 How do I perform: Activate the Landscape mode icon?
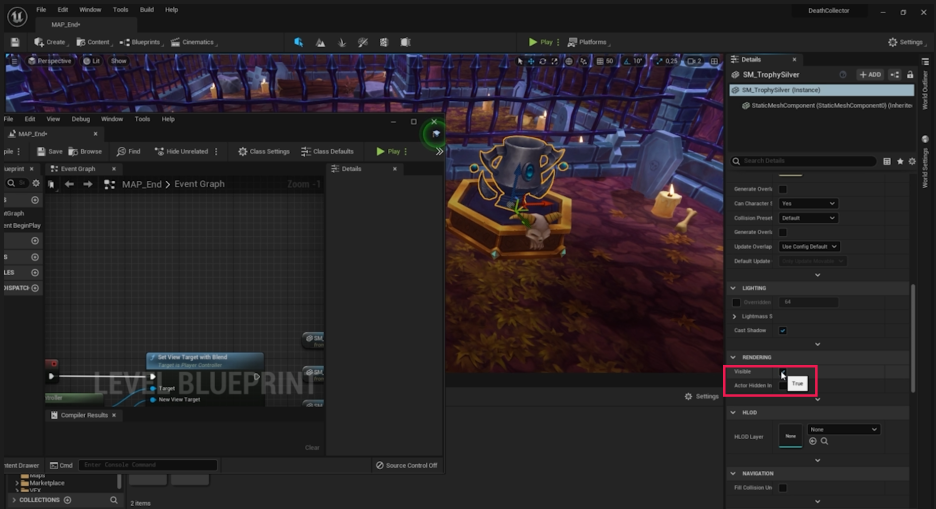coord(321,42)
